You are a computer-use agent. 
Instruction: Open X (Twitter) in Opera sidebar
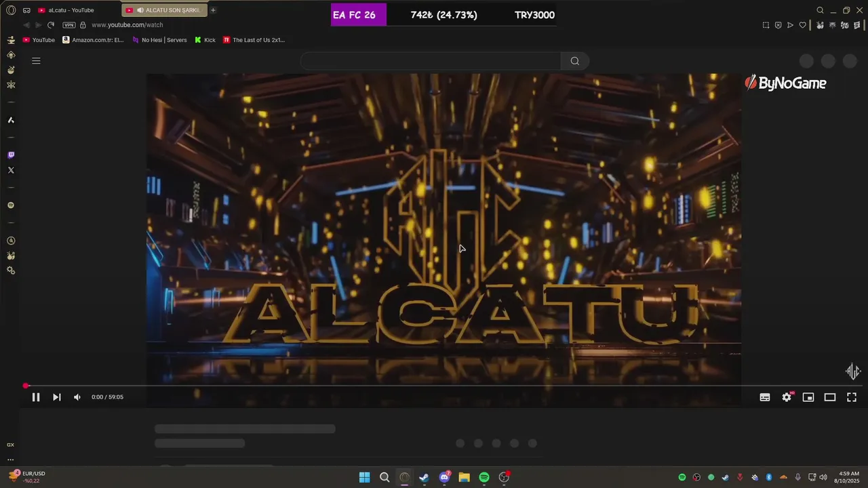tap(11, 170)
